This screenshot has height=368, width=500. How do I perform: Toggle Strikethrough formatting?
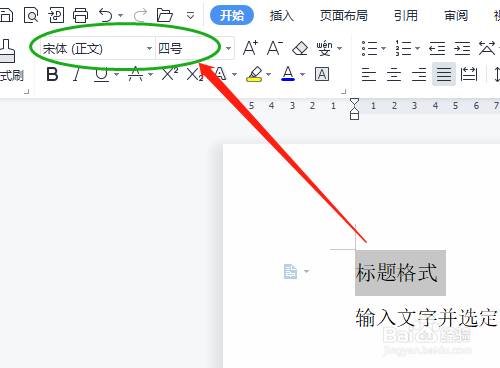pos(135,74)
